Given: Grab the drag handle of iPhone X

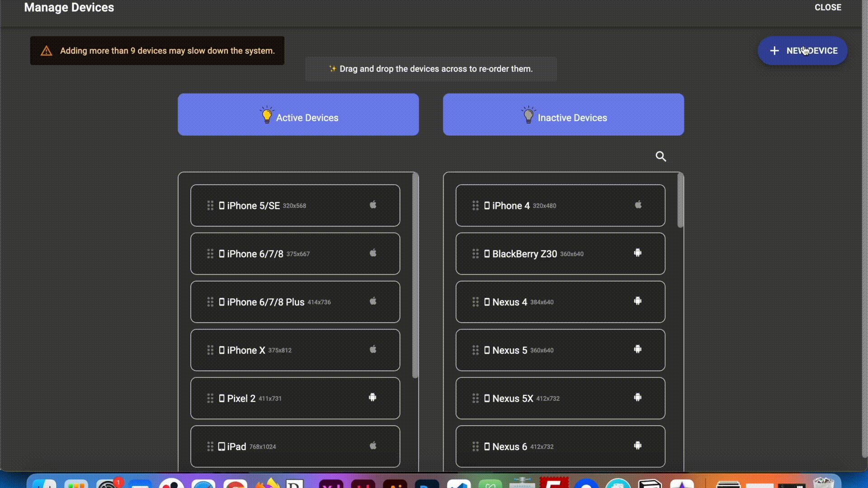Looking at the screenshot, I should [210, 350].
